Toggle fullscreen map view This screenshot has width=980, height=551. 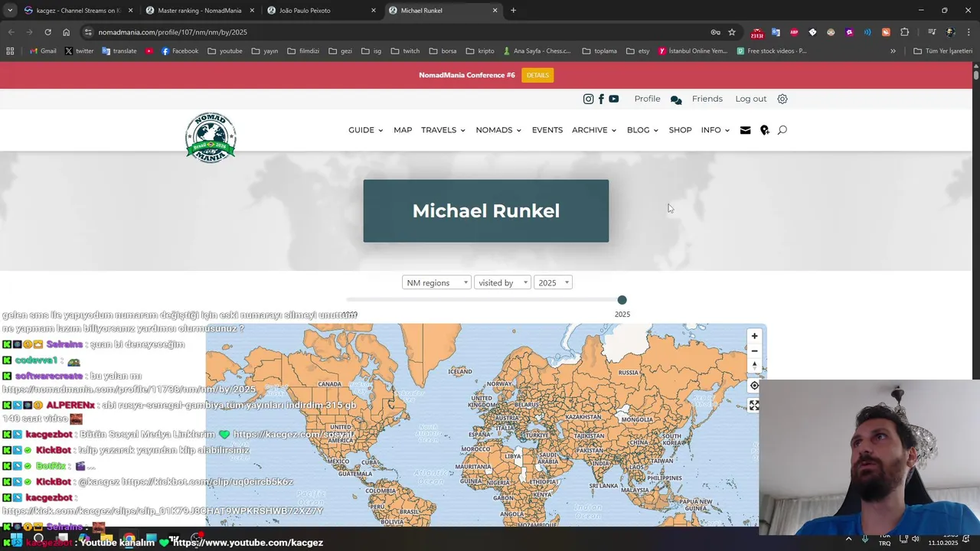point(754,406)
